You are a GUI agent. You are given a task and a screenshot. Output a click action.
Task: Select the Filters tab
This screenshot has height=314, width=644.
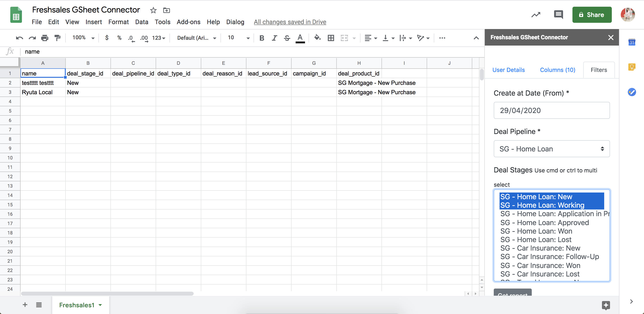(599, 70)
